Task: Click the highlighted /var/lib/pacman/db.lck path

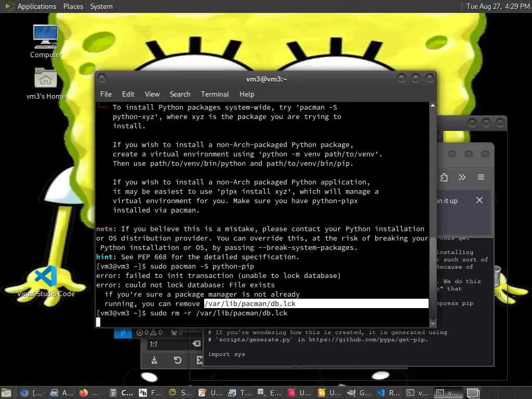Action: pyautogui.click(x=250, y=303)
